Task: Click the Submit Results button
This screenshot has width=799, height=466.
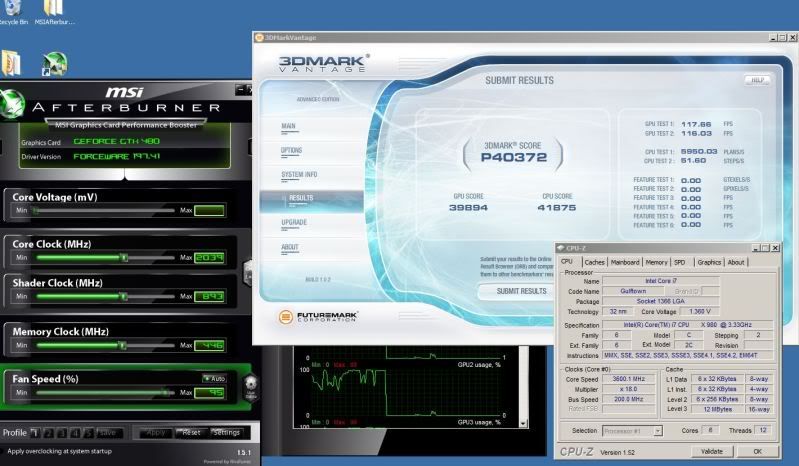Action: pos(521,291)
